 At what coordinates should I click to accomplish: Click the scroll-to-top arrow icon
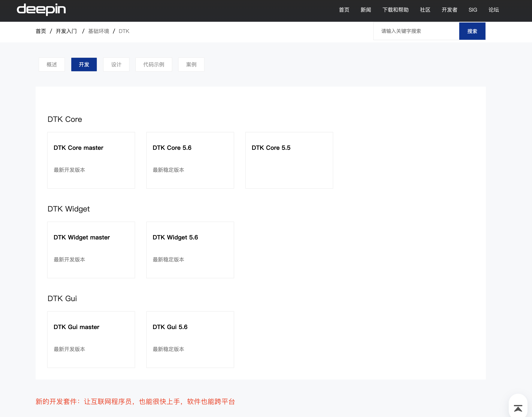(518, 408)
